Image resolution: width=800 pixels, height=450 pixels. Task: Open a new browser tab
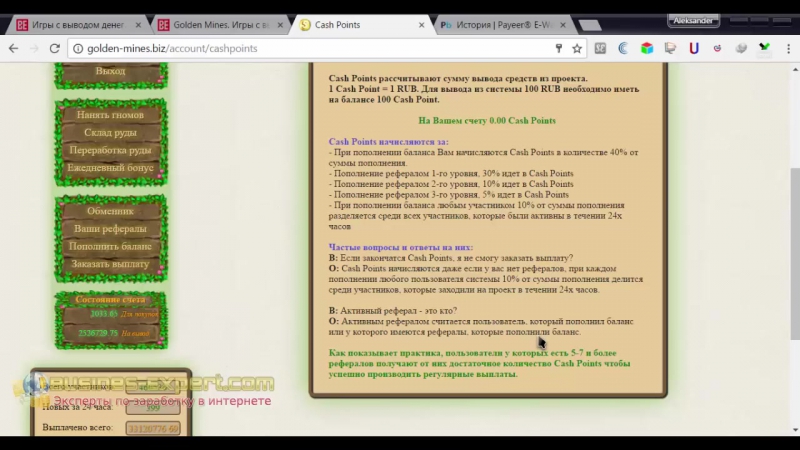[590, 26]
